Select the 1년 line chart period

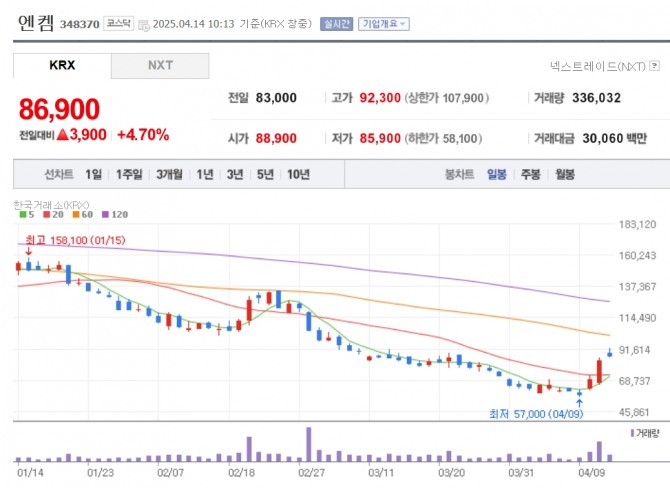coord(205,174)
